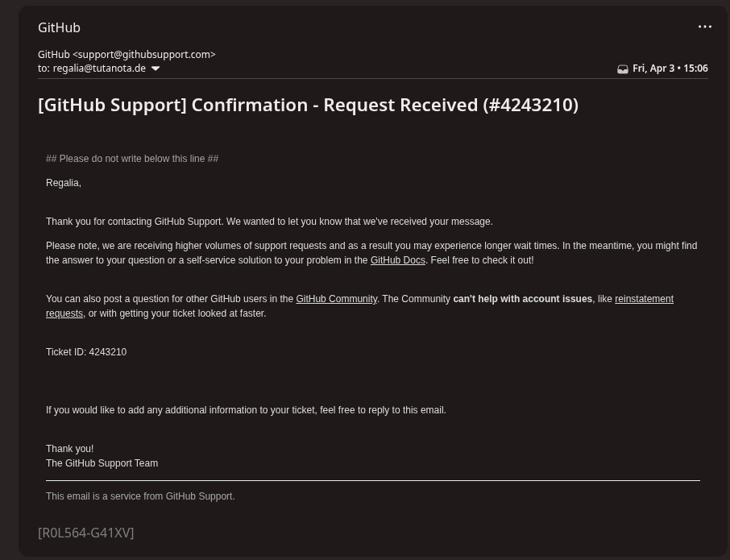Click the bold 'can't help with account issues' text
This screenshot has width=730, height=560.
point(522,299)
